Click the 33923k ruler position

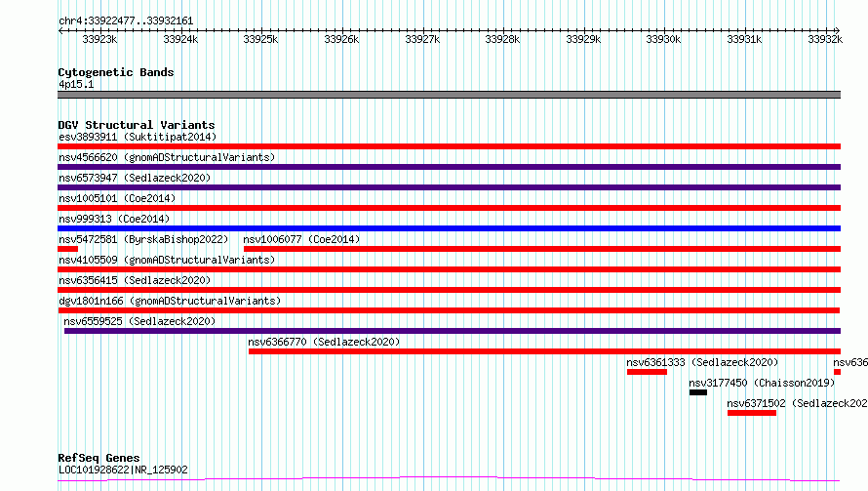tap(99, 39)
